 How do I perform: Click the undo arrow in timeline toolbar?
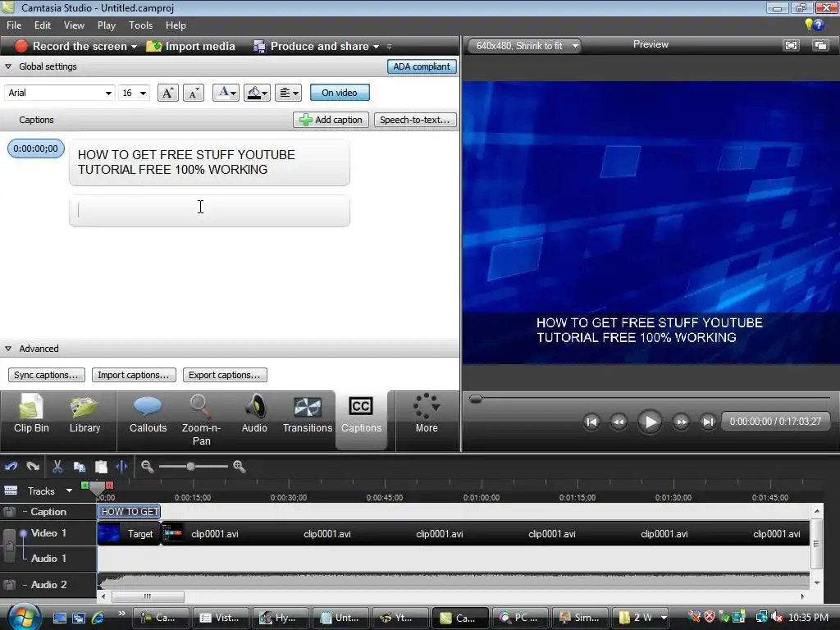click(11, 467)
